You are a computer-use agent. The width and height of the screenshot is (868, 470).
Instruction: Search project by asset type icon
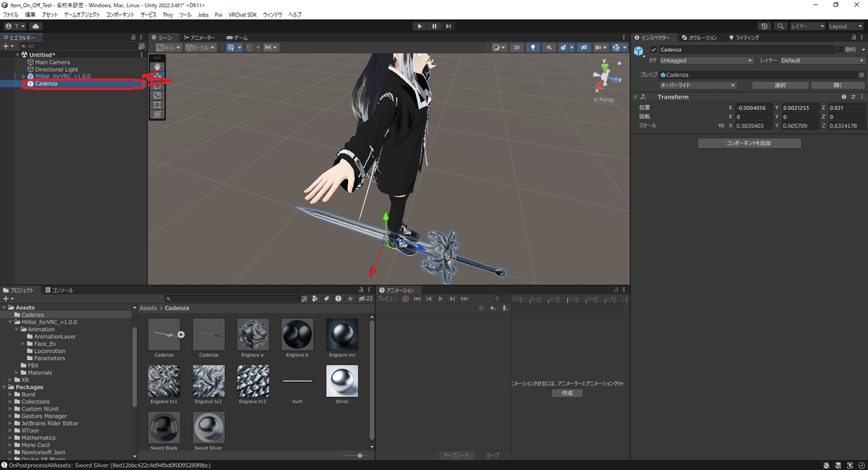[x=315, y=298]
